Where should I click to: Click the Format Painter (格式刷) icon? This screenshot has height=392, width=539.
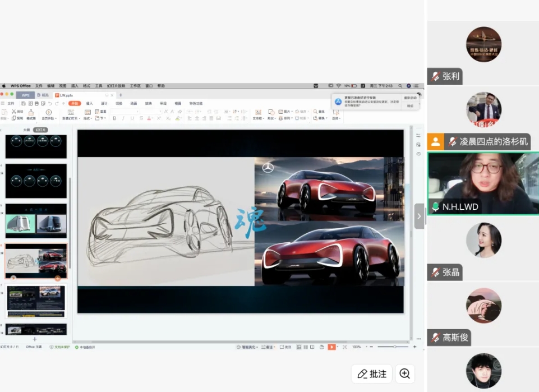pyautogui.click(x=31, y=112)
